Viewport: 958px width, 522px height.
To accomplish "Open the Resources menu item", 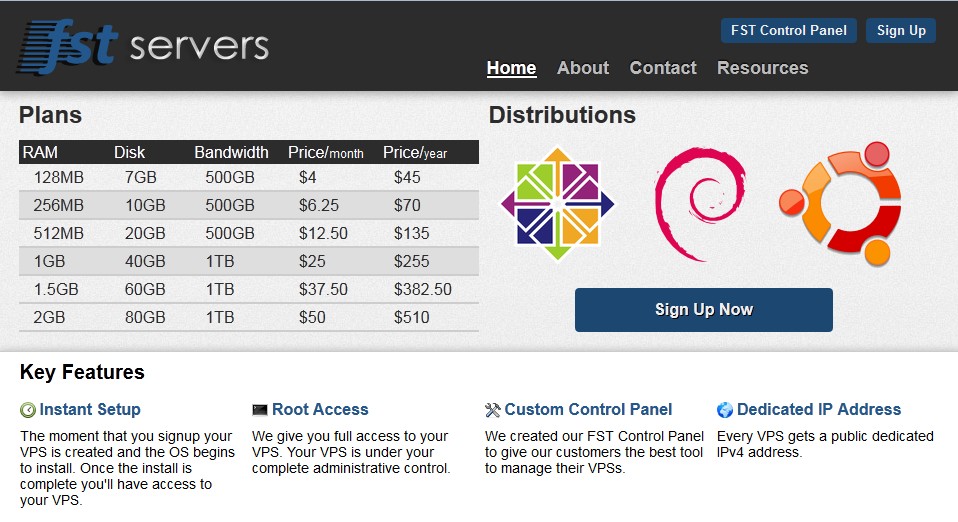I will point(762,68).
